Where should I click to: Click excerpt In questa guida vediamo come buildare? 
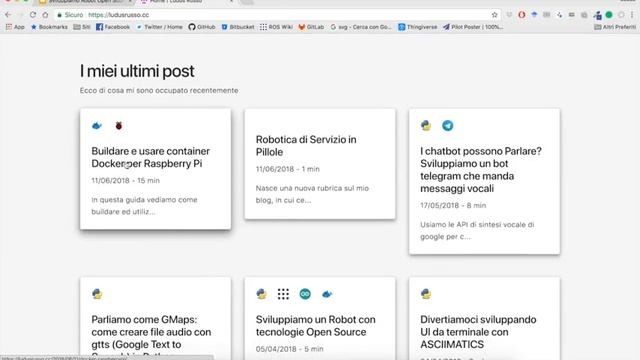[144, 206]
